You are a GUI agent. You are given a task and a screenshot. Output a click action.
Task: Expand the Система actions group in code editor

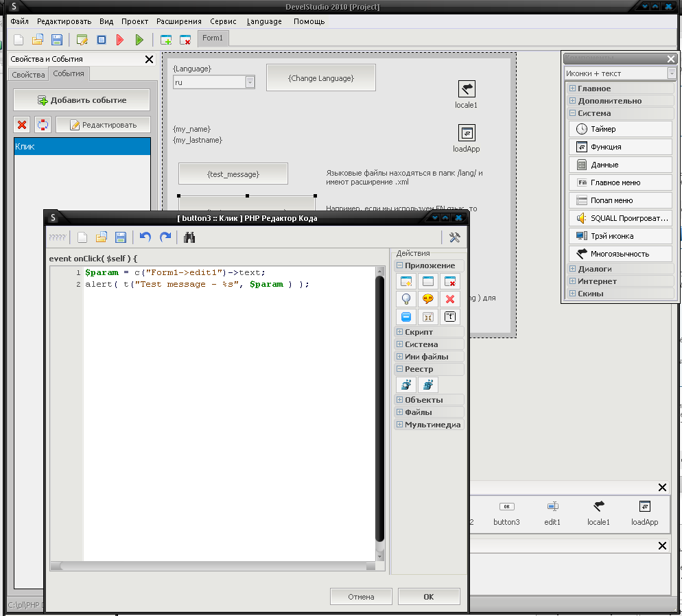400,344
